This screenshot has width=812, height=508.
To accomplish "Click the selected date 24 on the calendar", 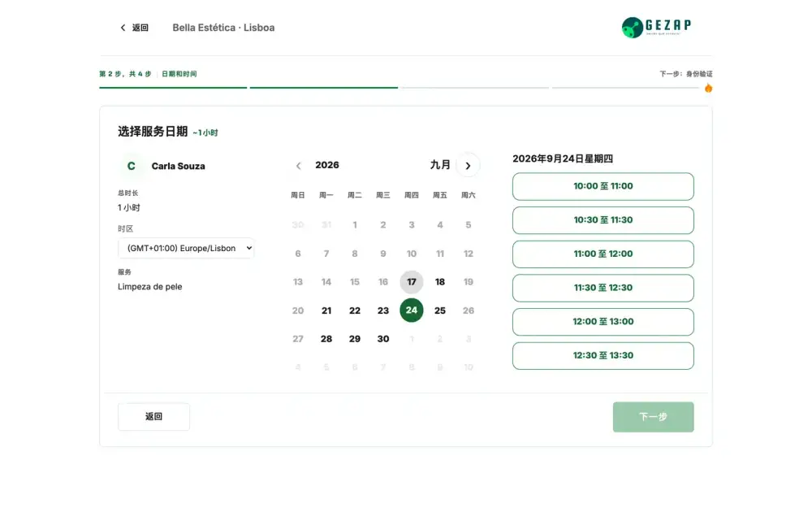I will pos(411,310).
